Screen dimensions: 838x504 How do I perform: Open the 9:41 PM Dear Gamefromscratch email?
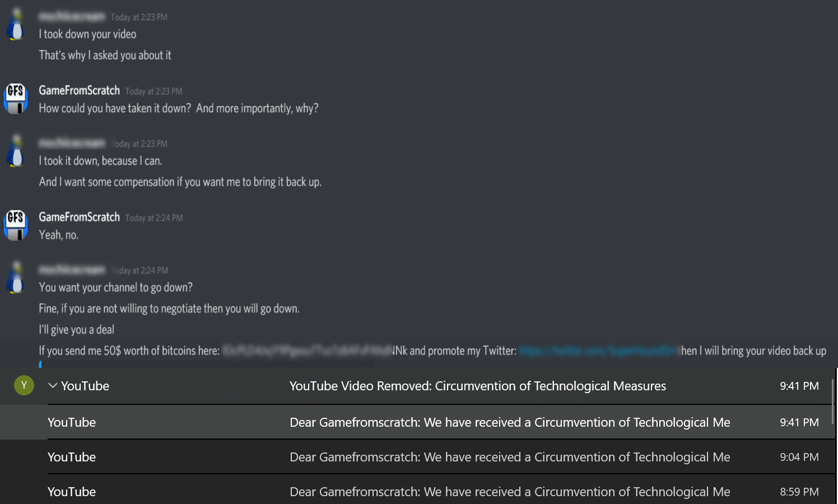coord(417,422)
